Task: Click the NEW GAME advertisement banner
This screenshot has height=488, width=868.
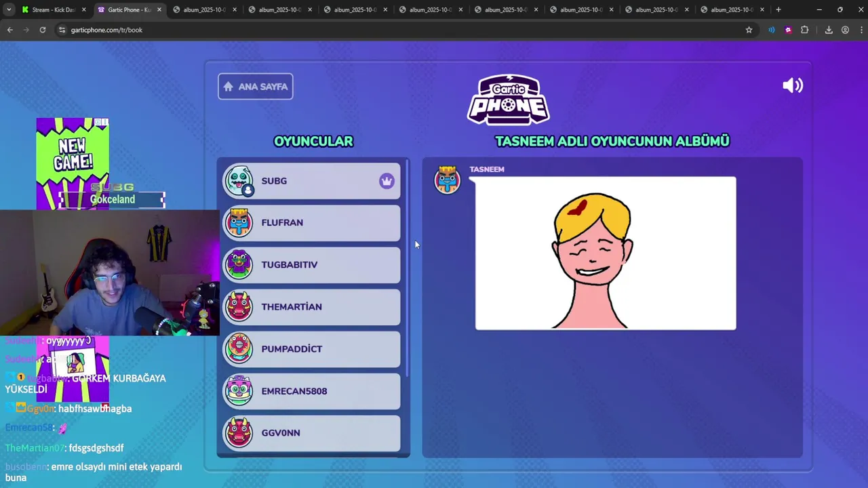Action: tap(73, 163)
